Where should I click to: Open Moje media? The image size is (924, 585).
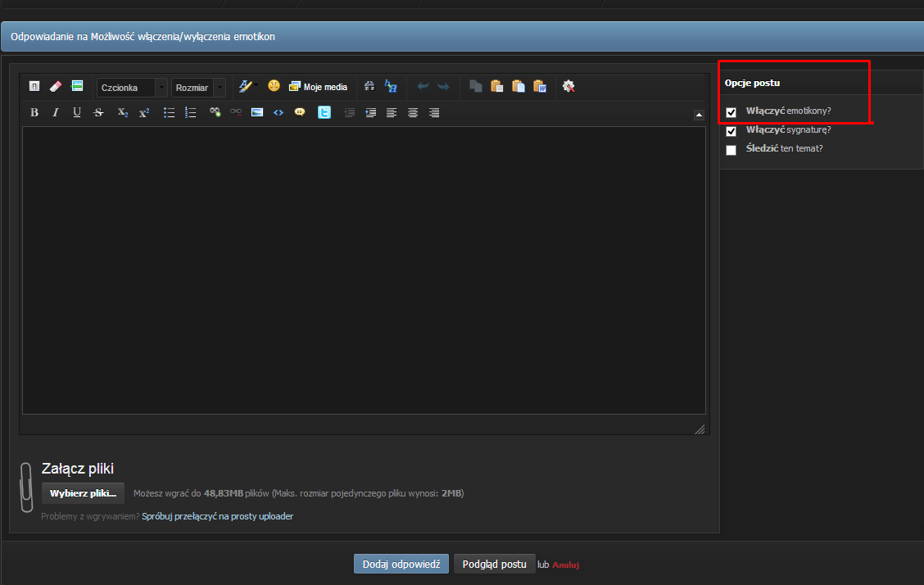pyautogui.click(x=318, y=87)
